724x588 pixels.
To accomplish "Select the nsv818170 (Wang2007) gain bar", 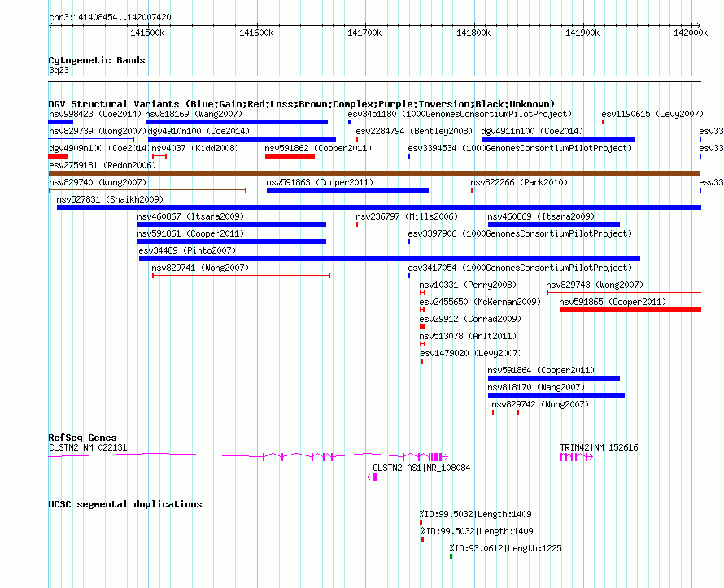I will [556, 395].
